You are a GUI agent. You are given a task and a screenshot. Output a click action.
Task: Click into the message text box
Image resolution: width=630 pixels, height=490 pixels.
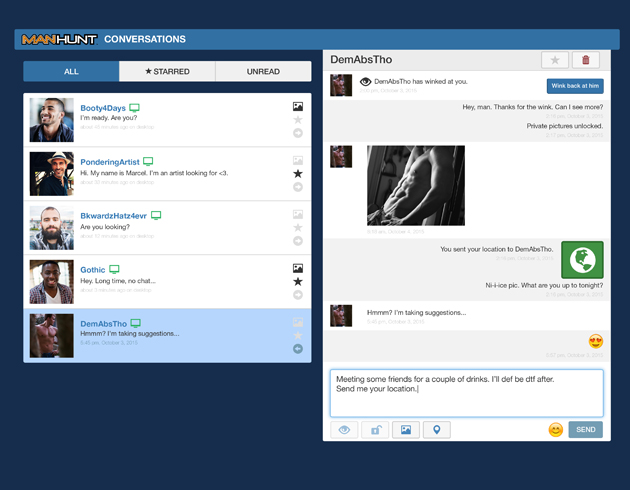pyautogui.click(x=466, y=393)
